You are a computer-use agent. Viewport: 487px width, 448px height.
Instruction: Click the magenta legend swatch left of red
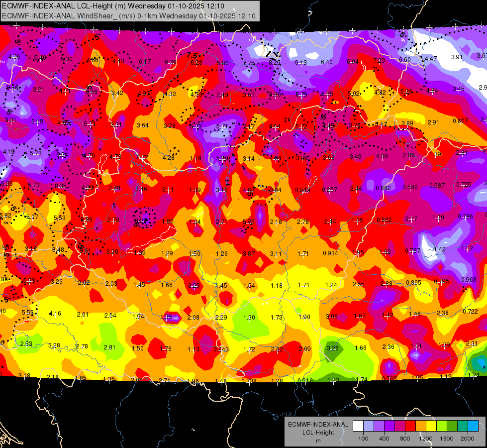[400, 426]
